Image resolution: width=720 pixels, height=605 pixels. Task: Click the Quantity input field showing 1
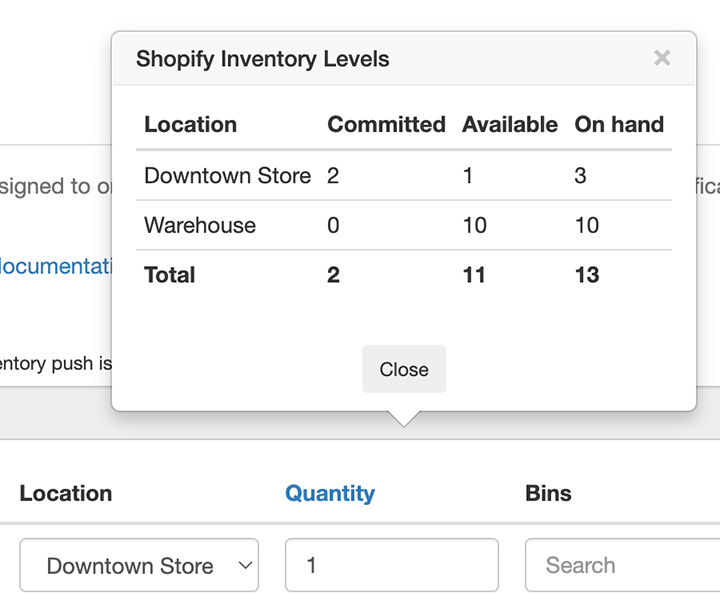[x=392, y=565]
